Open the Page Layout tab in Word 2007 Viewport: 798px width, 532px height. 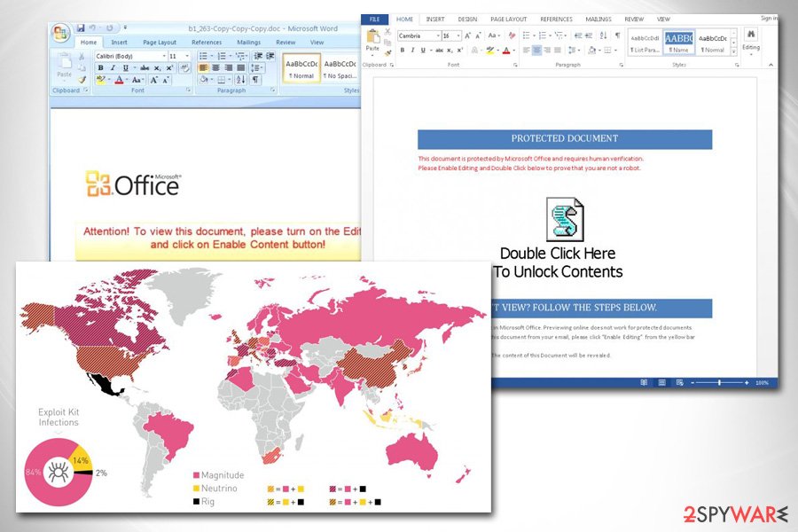tap(160, 43)
